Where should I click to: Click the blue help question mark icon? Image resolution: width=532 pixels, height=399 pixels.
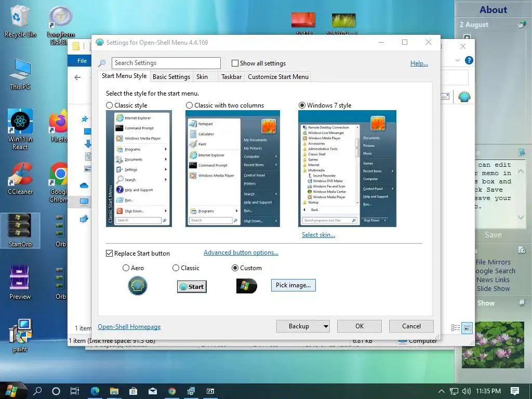click(x=469, y=60)
